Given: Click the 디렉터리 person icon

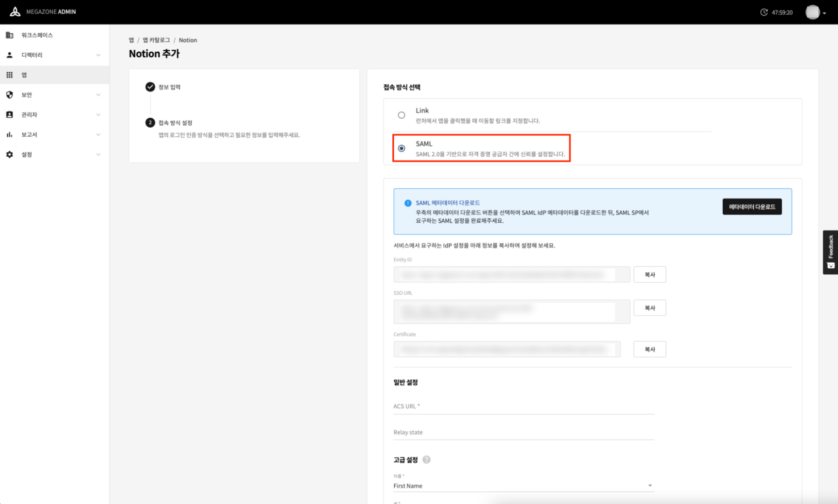Looking at the screenshot, I should click(9, 55).
